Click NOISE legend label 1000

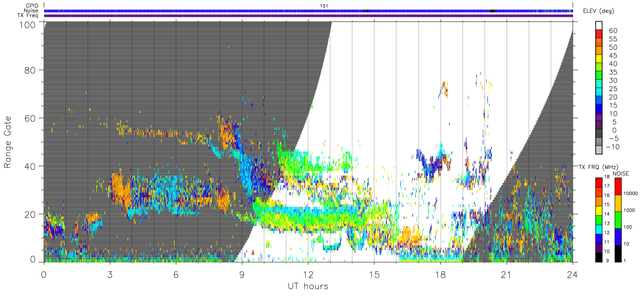pos(629,210)
